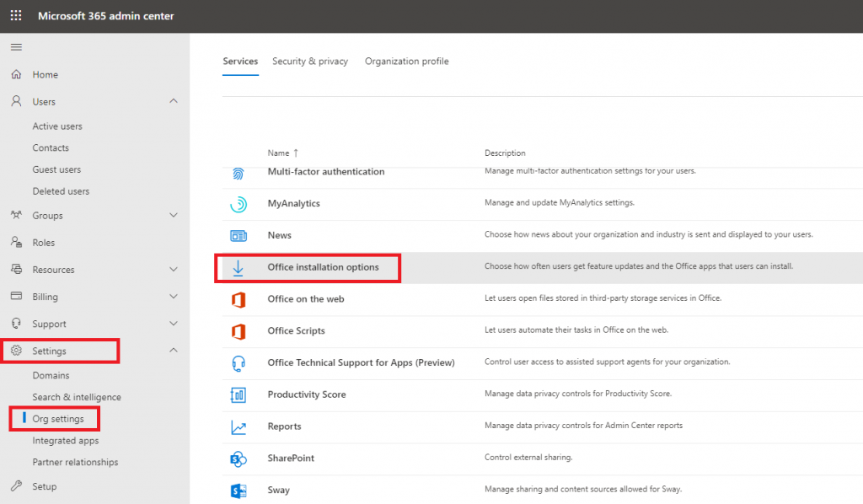Viewport: 863px width, 504px height.
Task: Click Microsoft 365 admin center title
Action: pyautogui.click(x=105, y=16)
